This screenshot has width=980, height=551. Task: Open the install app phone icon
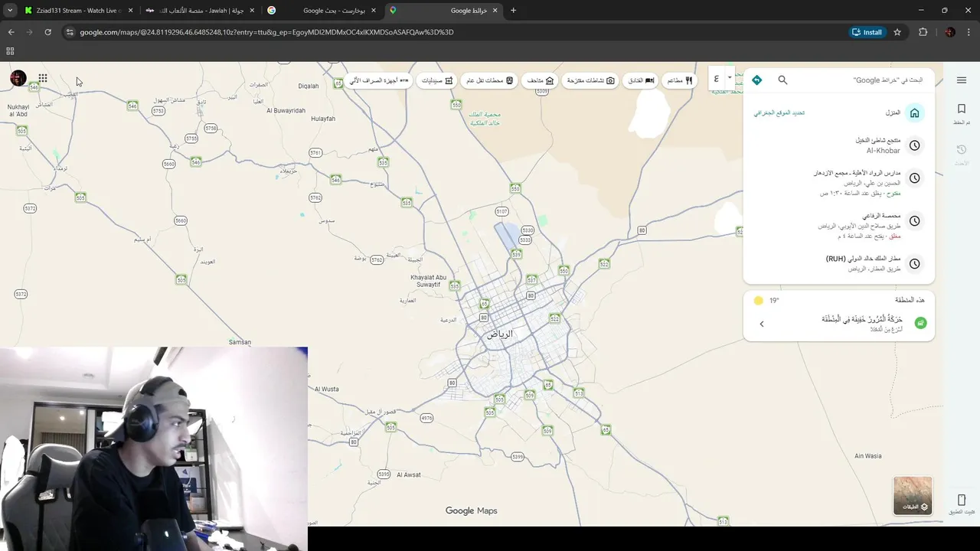[962, 500]
